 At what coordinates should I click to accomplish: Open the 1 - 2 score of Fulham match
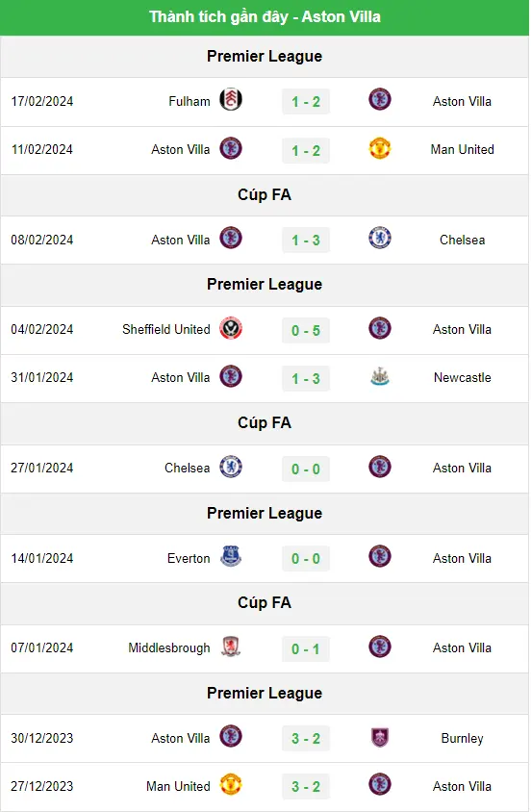[306, 102]
